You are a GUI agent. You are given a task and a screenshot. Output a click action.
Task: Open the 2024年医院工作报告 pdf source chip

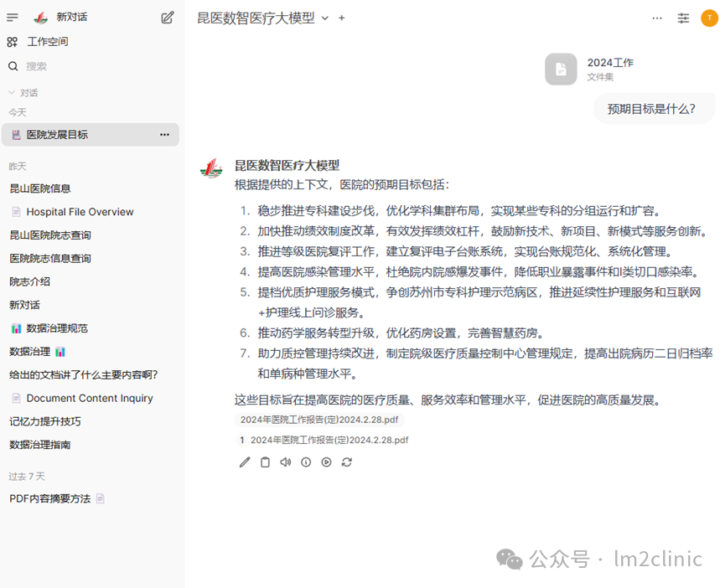[x=319, y=420]
